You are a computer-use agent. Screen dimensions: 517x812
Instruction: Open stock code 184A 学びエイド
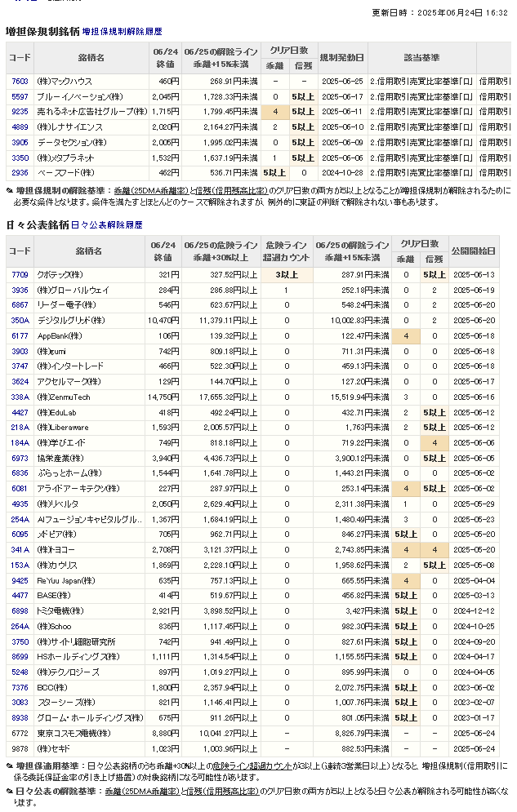(x=20, y=443)
